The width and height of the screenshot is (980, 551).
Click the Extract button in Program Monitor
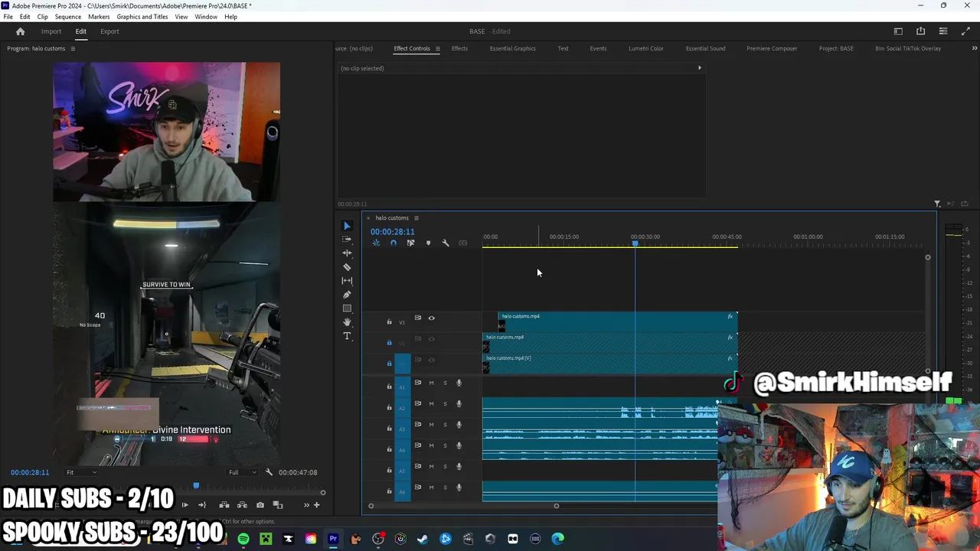coord(242,505)
